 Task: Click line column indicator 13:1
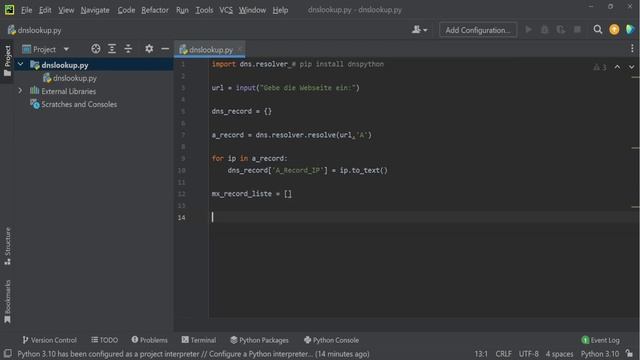coord(481,354)
